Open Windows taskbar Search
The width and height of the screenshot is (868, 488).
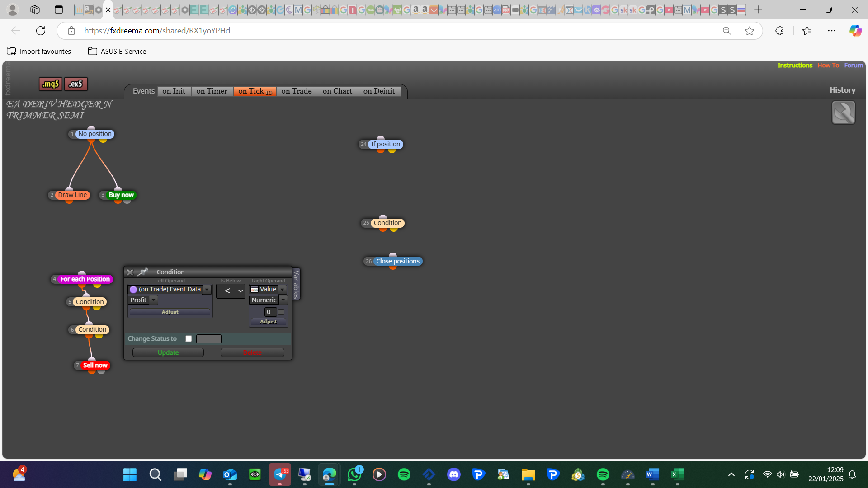tap(156, 474)
